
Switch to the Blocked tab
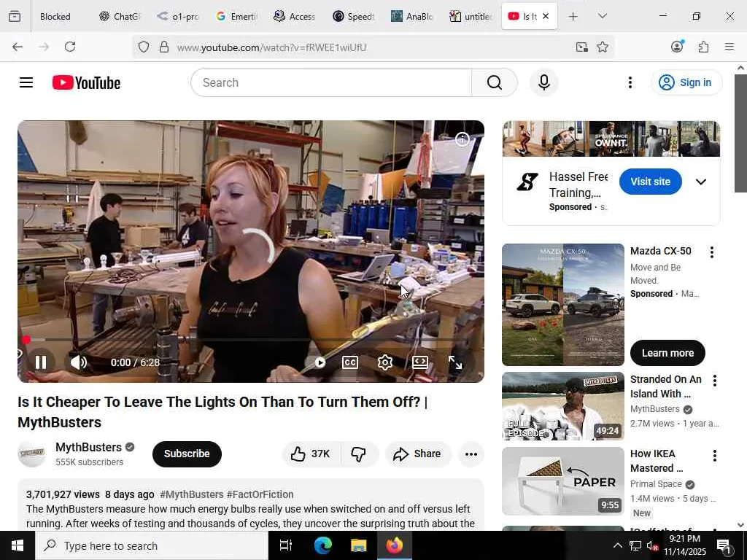pyautogui.click(x=55, y=16)
